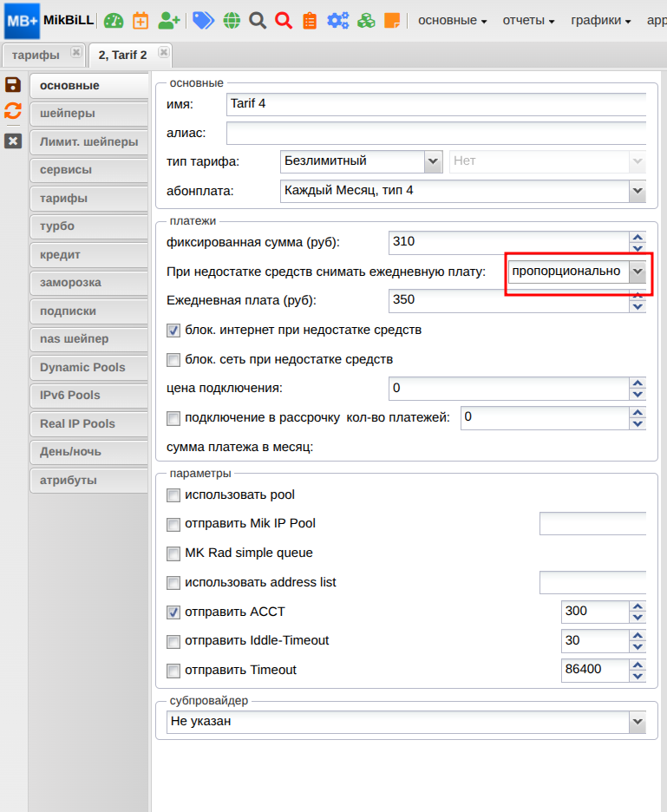This screenshot has height=812, width=667.
Task: Click the green globe icon
Action: point(232,21)
